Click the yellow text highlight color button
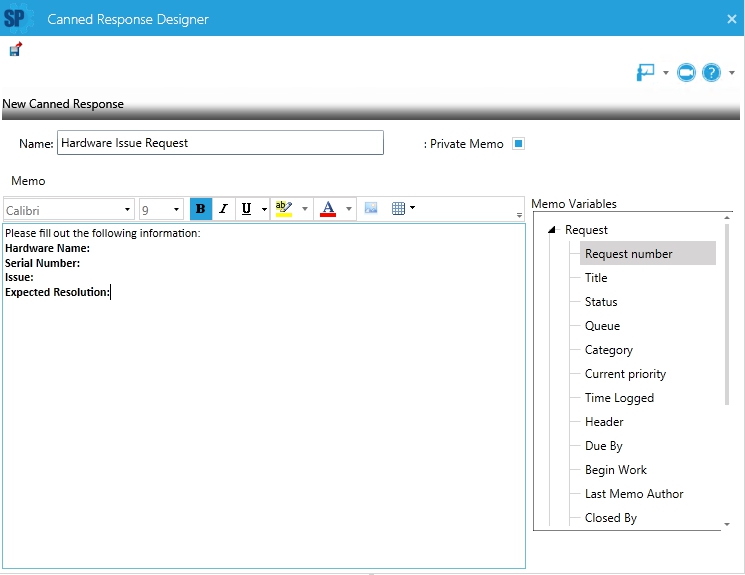The height and width of the screenshot is (575, 745). coord(283,209)
